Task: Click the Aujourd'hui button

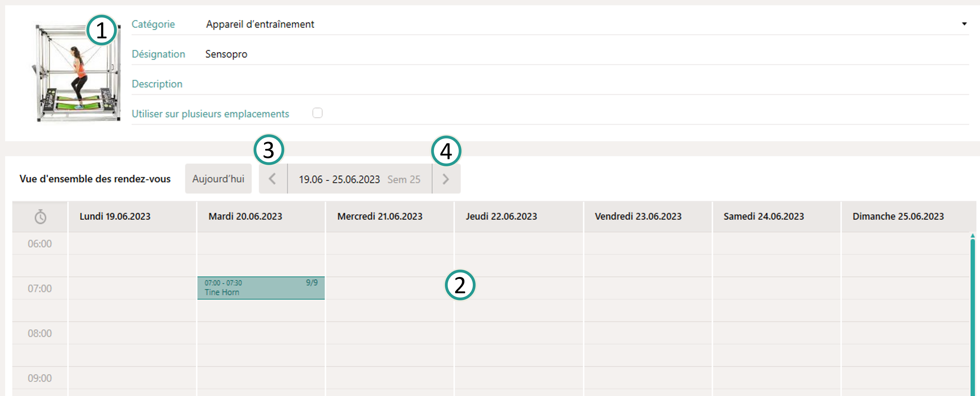Action: (218, 179)
